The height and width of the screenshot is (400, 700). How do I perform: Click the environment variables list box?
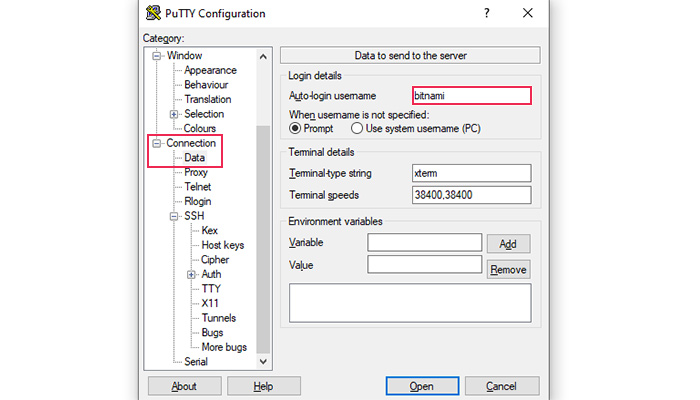coord(410,303)
